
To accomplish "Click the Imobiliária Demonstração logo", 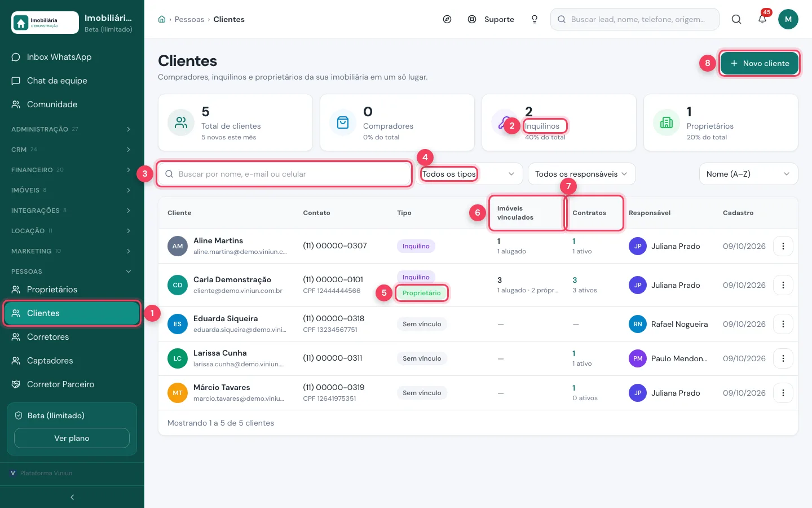I will pos(45,23).
